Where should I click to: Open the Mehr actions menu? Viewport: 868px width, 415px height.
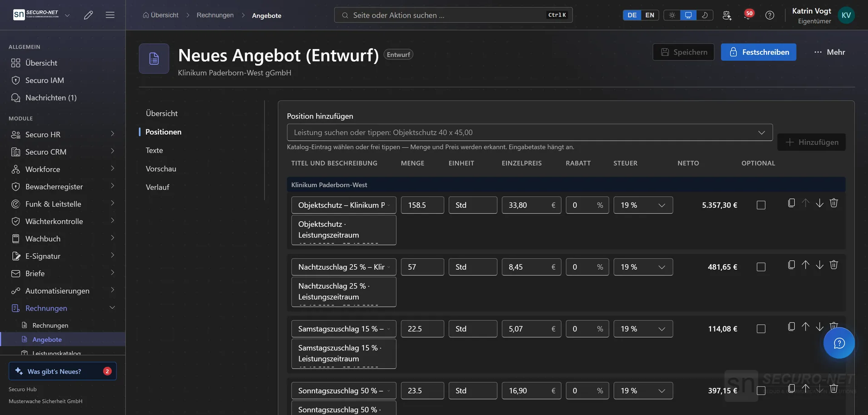829,52
